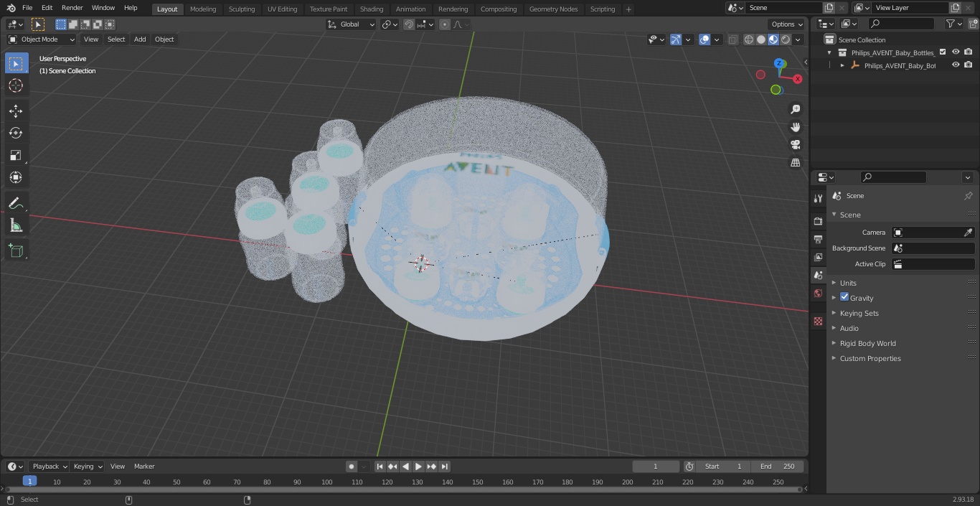Switch to wireframe viewport shading
This screenshot has width=980, height=506.
point(748,39)
